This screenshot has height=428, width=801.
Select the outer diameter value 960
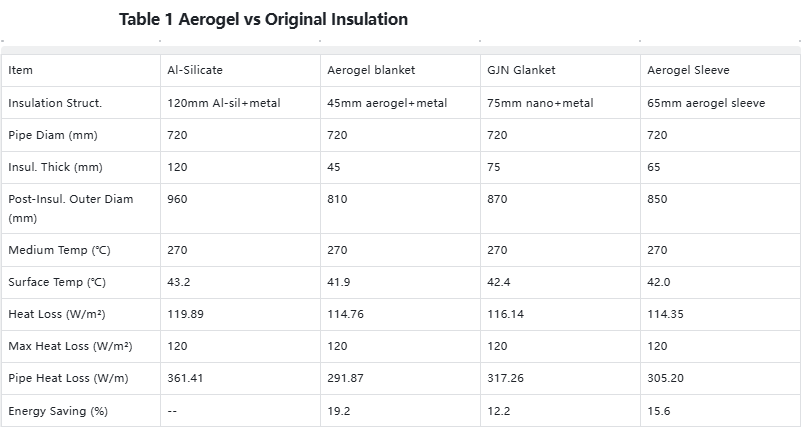[x=177, y=199]
